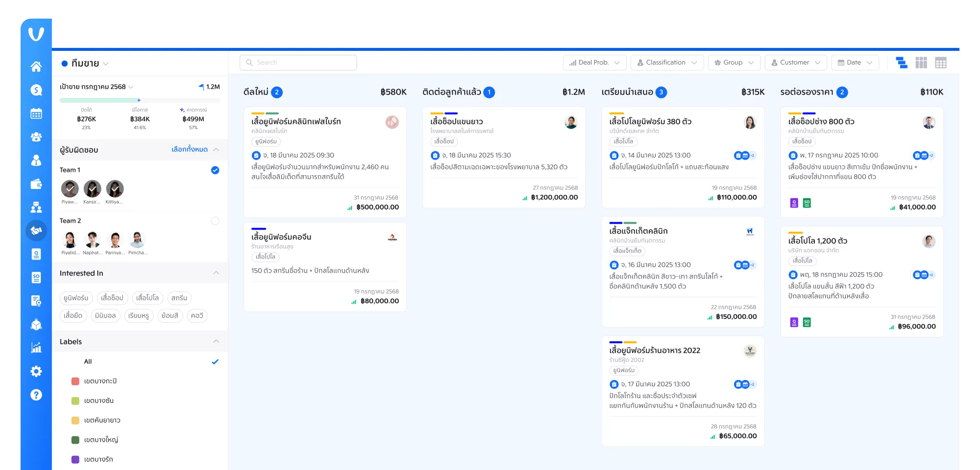980x470 pixels.
Task: Click SO icon on เสื้อโปโล 1,200 ตัว card
Action: 807,322
